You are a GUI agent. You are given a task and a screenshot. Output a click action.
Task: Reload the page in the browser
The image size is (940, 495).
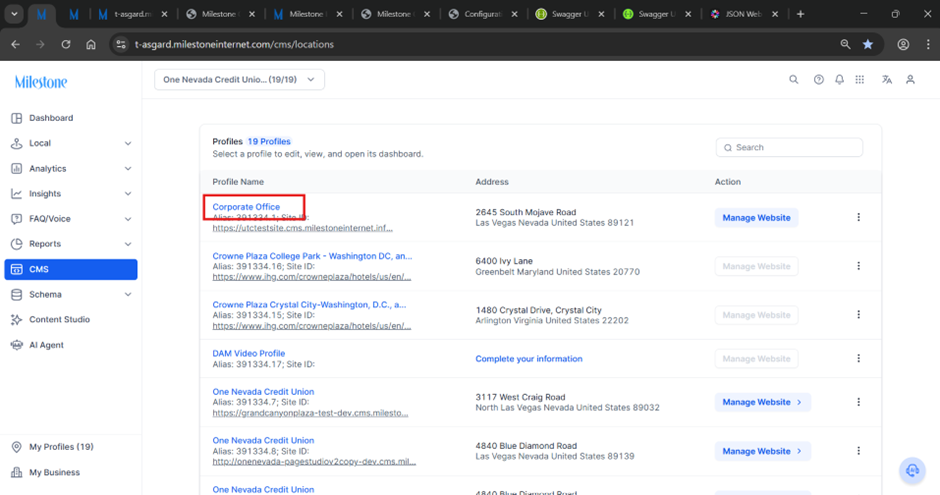(66, 44)
